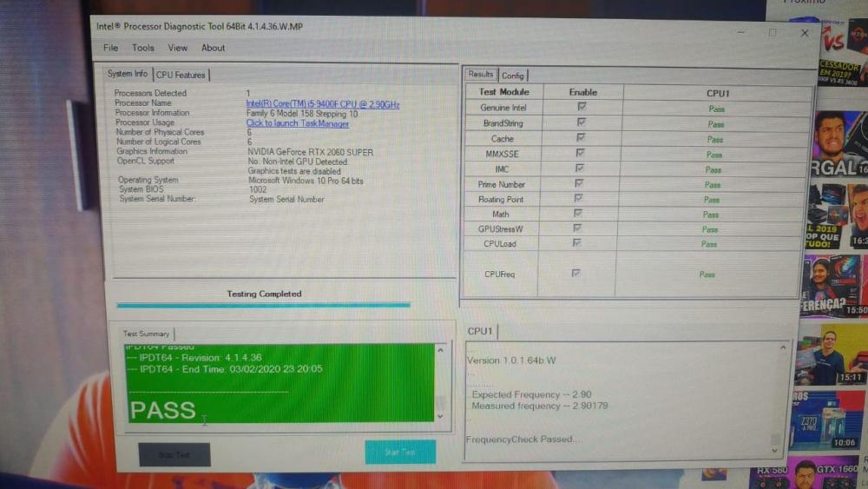Click the Stop Test button

(x=174, y=454)
